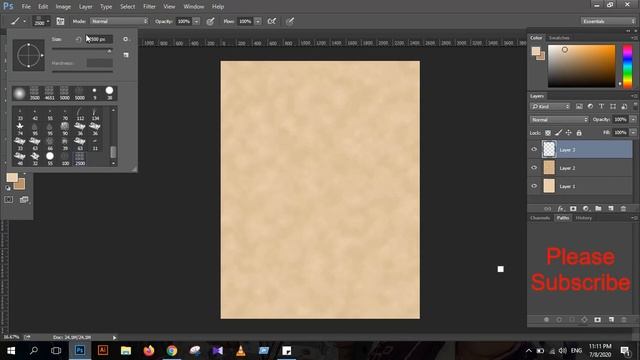Turn layer filtering on or off switch
Image resolution: width=640 pixels, height=360 pixels.
tap(635, 106)
